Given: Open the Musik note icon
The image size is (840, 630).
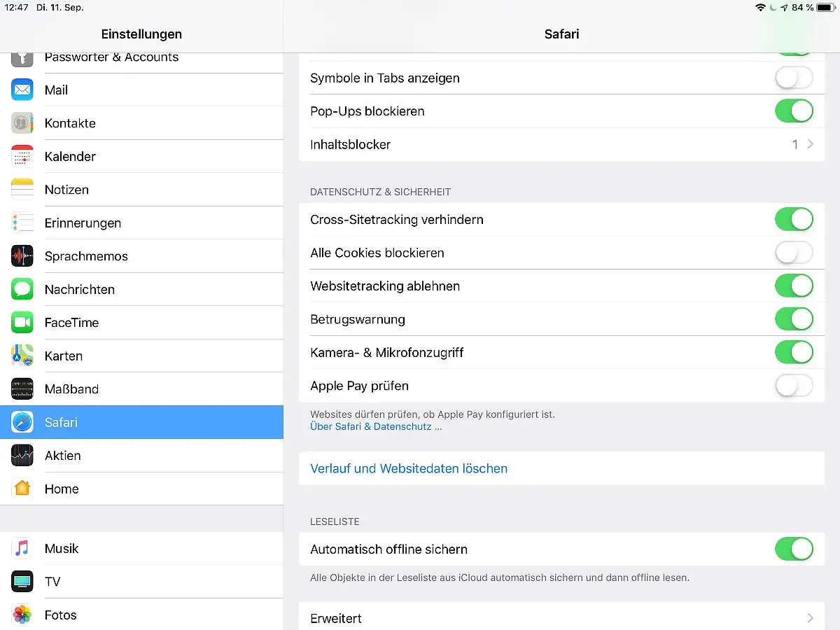Looking at the screenshot, I should click(x=22, y=548).
